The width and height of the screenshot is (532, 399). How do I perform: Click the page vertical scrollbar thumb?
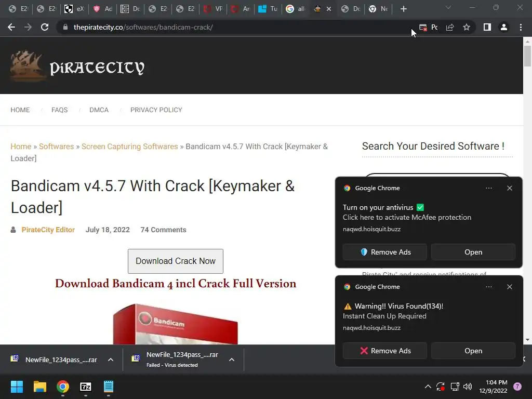(527, 56)
